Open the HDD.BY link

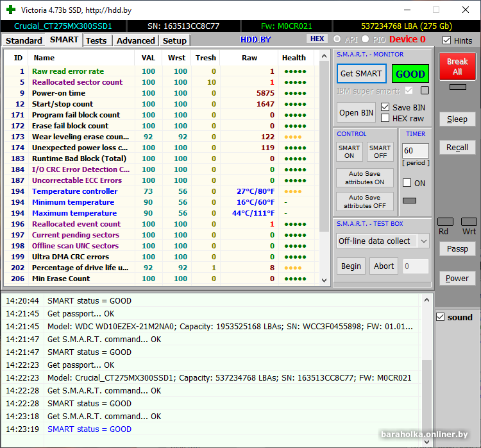[x=255, y=40]
